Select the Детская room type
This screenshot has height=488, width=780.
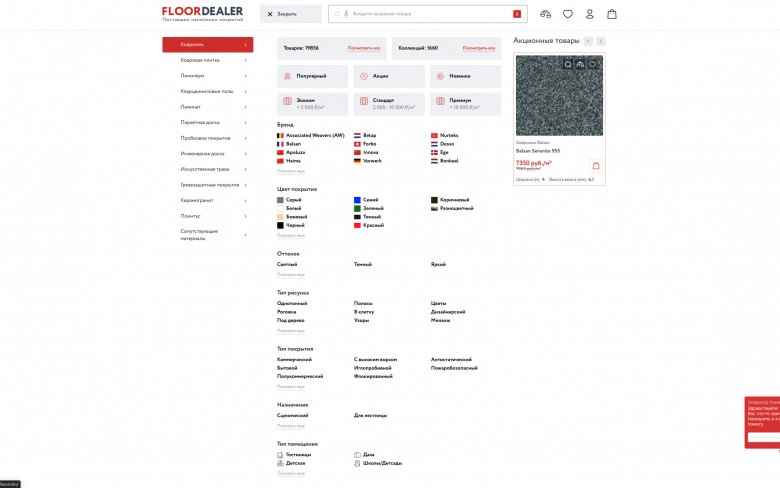click(x=291, y=463)
